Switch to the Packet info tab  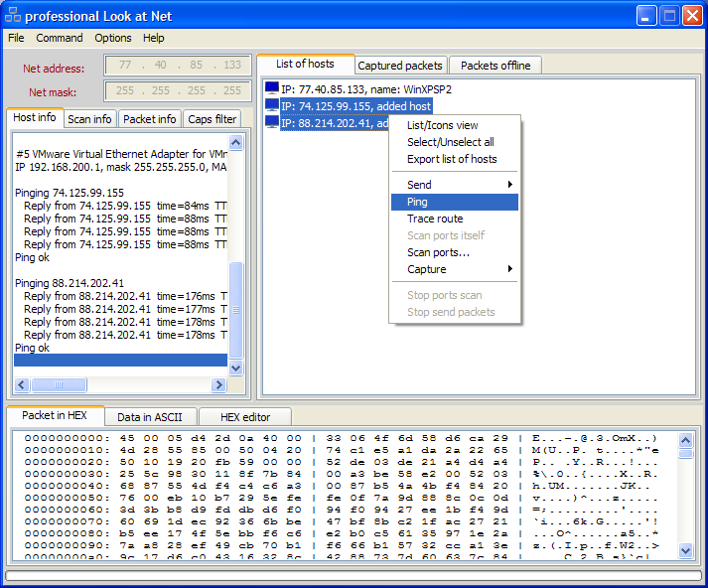pyautogui.click(x=150, y=119)
